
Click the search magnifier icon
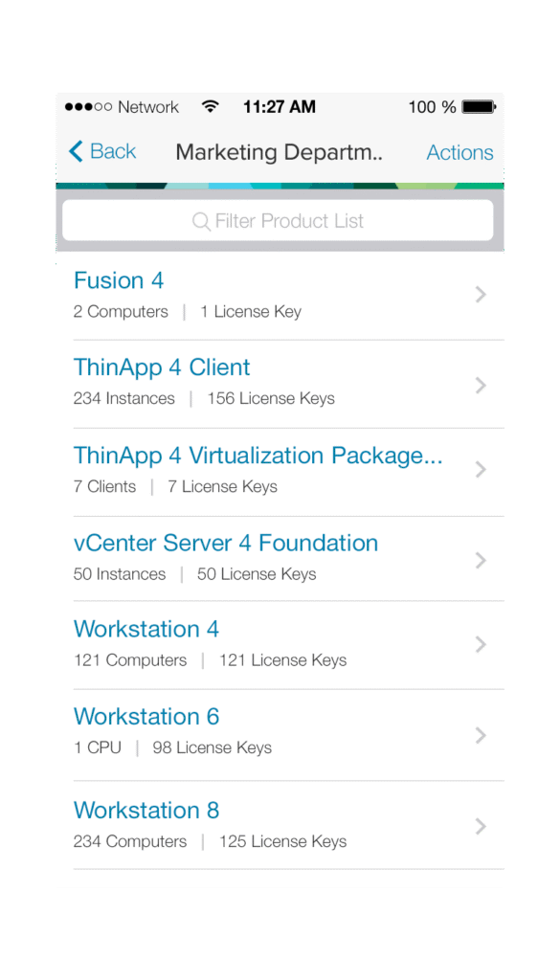(201, 221)
